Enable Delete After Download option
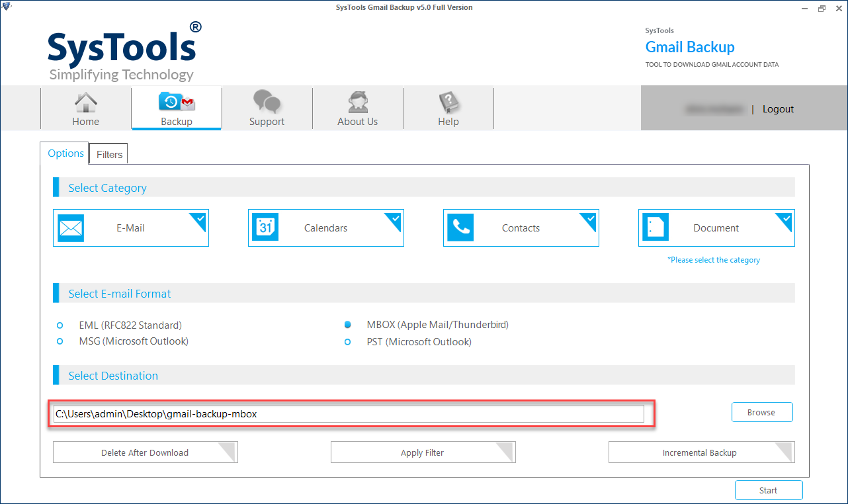 [145, 452]
